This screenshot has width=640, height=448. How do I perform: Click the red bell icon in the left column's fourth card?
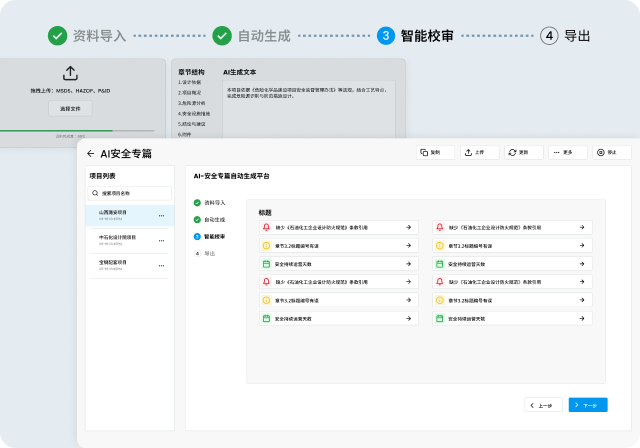coord(267,282)
